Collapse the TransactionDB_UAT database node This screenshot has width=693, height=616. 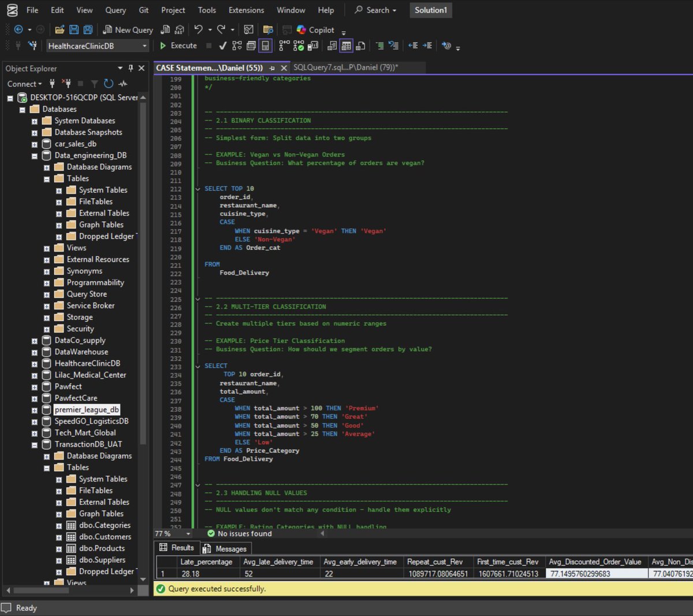[34, 445]
